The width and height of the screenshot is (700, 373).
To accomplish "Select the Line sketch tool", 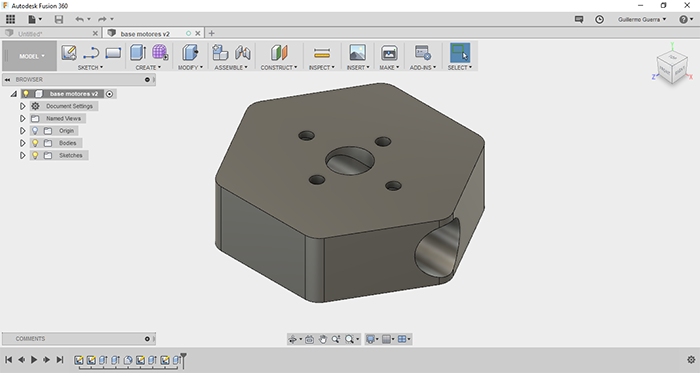I will click(x=91, y=54).
